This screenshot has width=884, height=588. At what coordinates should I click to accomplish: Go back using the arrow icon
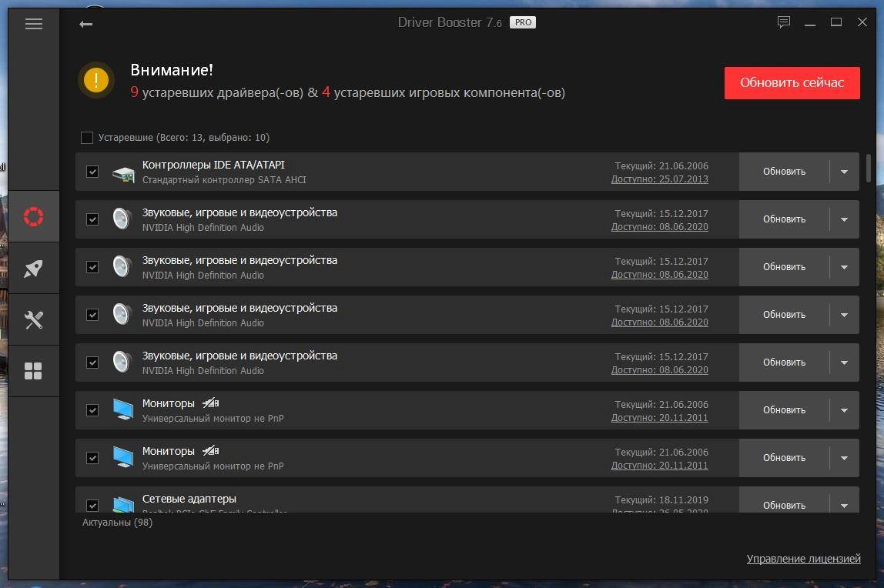85,24
